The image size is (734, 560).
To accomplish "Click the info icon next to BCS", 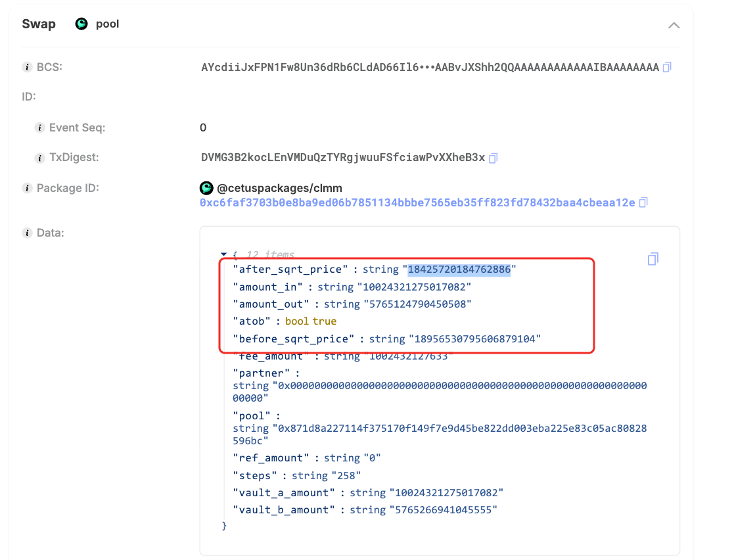I will (x=26, y=66).
